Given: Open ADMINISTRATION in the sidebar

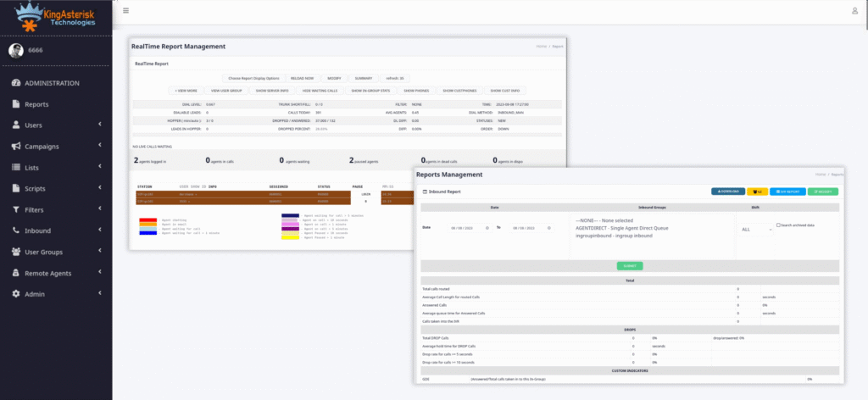Looking at the screenshot, I should 52,83.
